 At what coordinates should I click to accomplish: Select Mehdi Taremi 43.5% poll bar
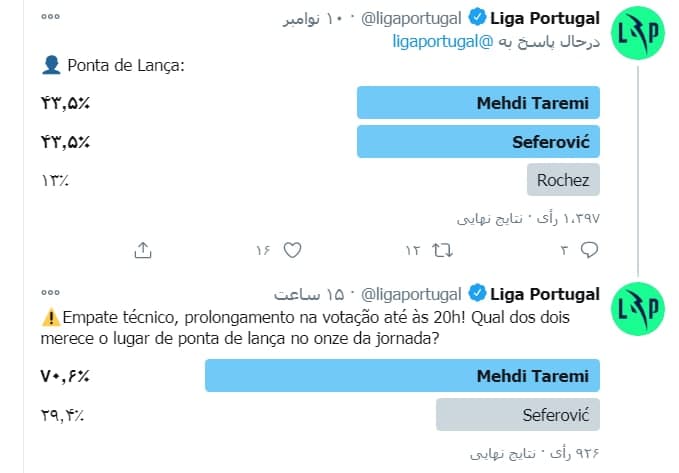(478, 103)
